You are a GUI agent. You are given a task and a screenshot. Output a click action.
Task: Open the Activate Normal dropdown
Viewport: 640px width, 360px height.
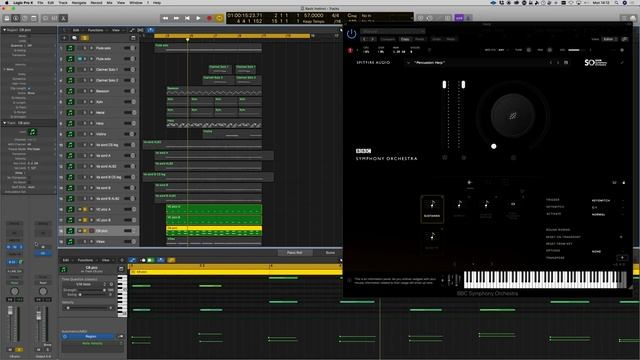(x=607, y=214)
